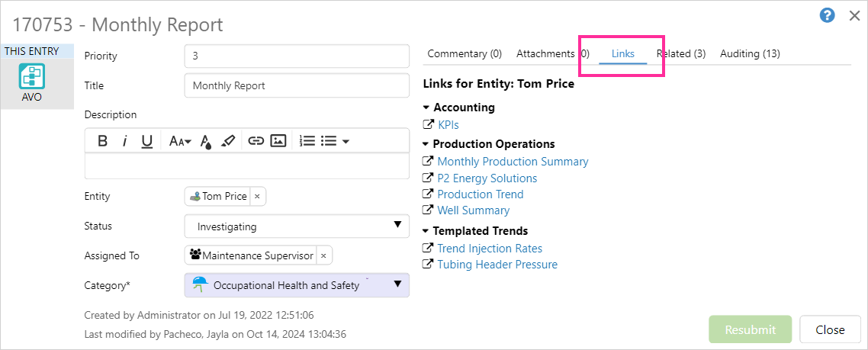The height and width of the screenshot is (350, 868).
Task: Open the font size AA dropdown
Action: (x=180, y=141)
